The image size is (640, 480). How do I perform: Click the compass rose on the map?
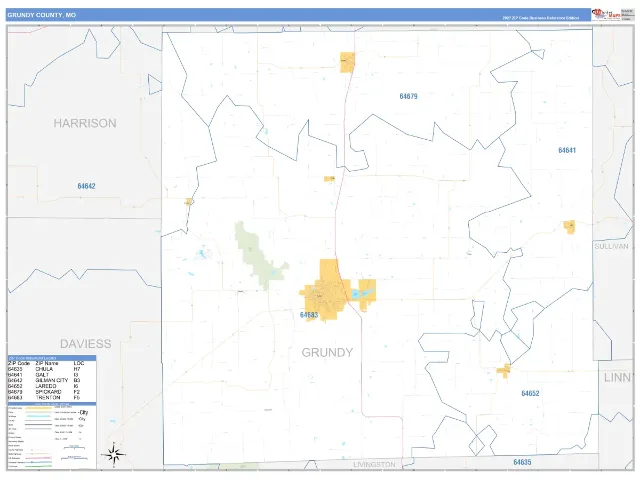point(113,454)
